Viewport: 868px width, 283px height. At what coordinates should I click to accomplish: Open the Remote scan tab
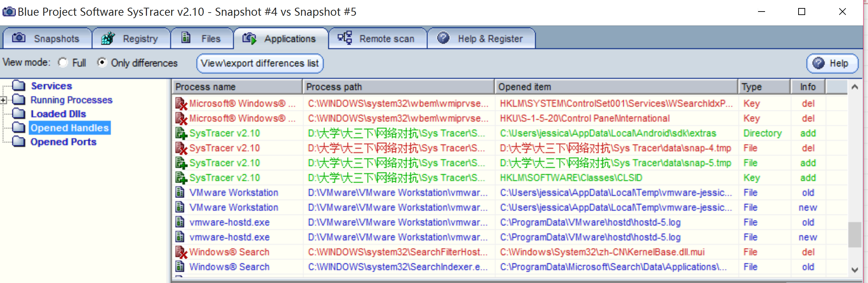[x=378, y=38]
